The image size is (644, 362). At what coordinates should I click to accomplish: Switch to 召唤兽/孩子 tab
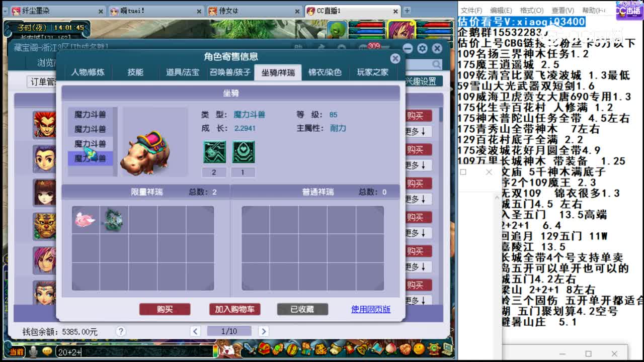tap(230, 72)
